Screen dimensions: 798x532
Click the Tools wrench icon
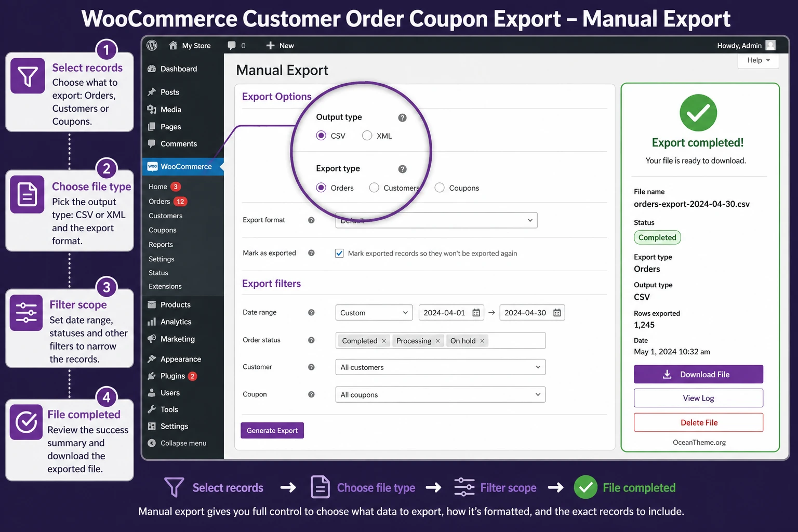152,409
